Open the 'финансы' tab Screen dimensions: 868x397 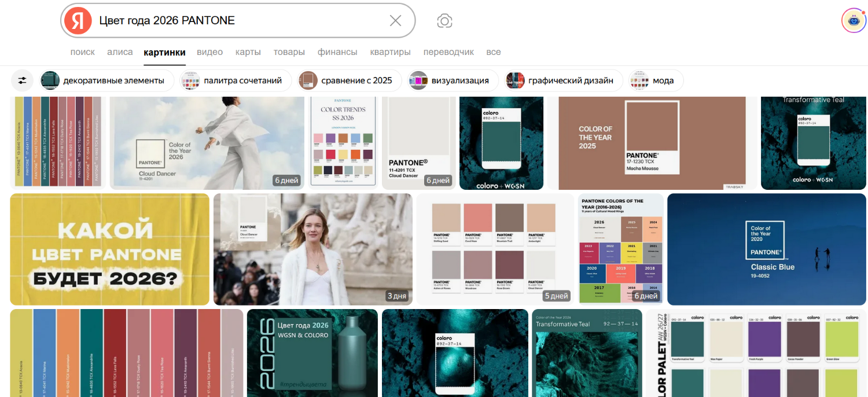coord(337,52)
